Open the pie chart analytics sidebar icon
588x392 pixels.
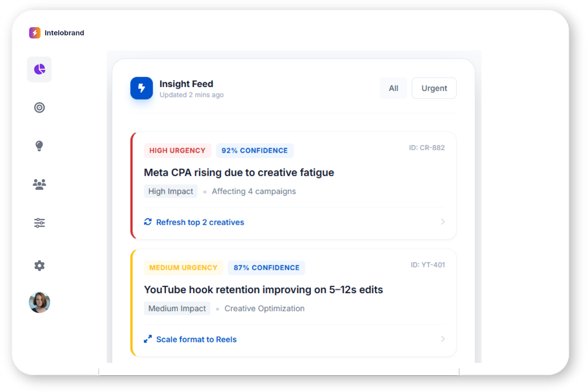40,69
